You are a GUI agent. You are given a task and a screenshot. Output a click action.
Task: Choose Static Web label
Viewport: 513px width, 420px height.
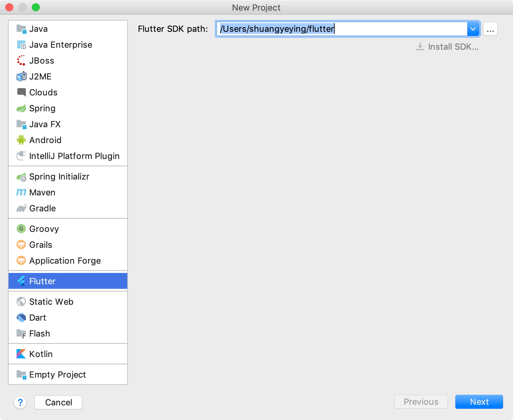pyautogui.click(x=51, y=302)
